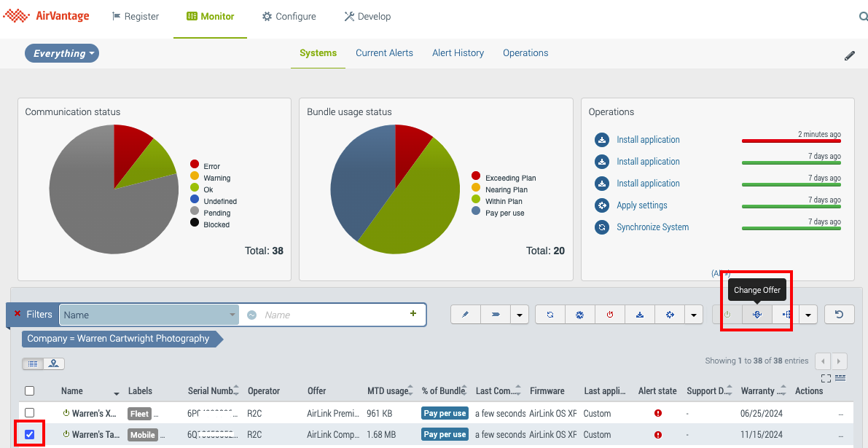
Task: Click the install application download toolbar icon
Action: pyautogui.click(x=640, y=315)
